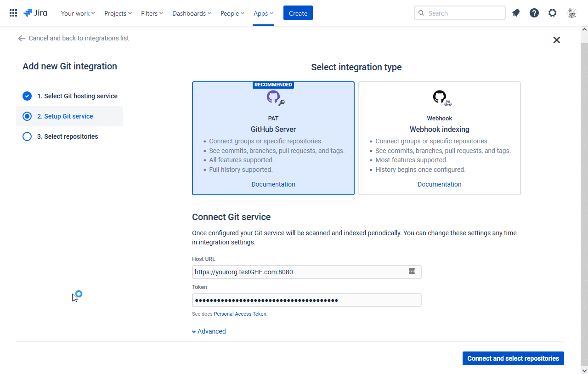Click the scrollbar down arrow
Image resolution: width=588 pixels, height=374 pixels.
584,370
